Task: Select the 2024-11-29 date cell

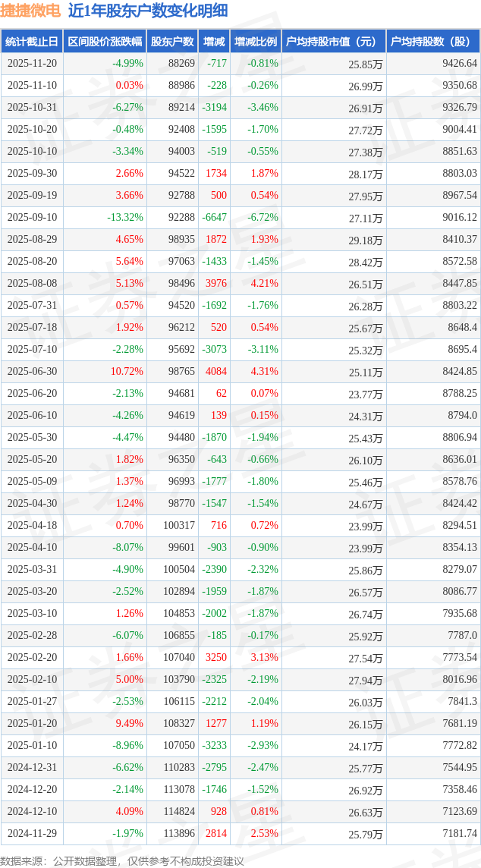Action: (x=33, y=833)
